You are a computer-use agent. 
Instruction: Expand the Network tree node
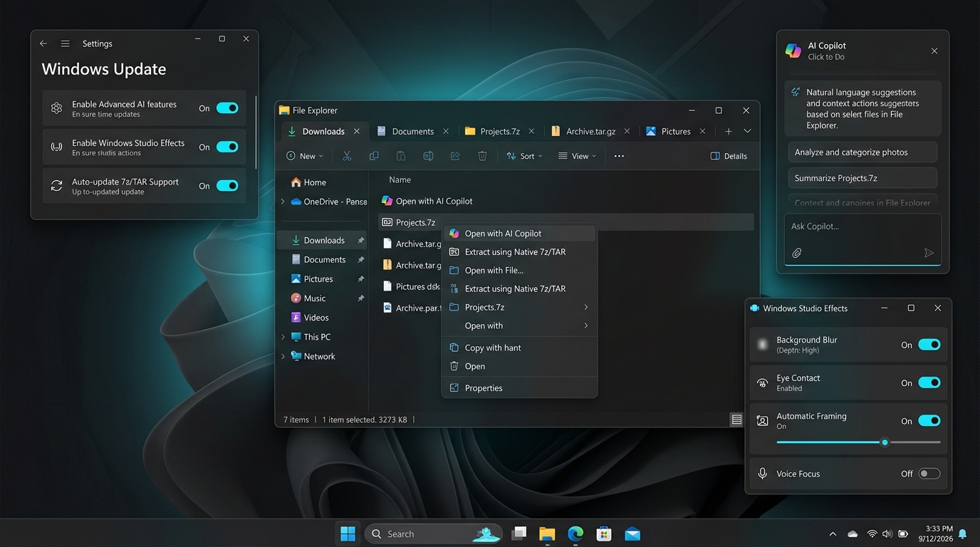[x=283, y=356]
